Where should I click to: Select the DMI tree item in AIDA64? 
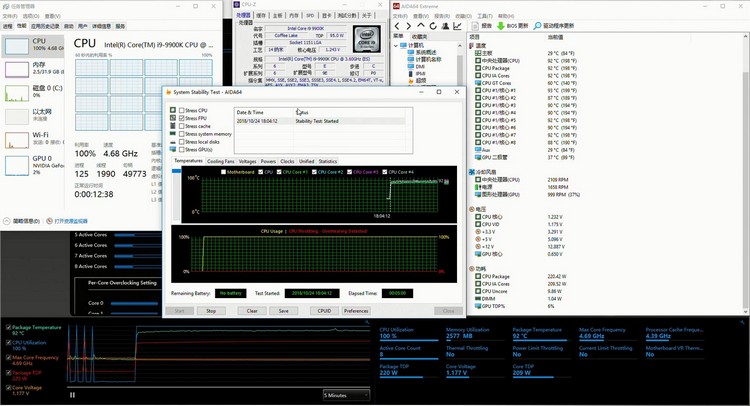pyautogui.click(x=416, y=66)
